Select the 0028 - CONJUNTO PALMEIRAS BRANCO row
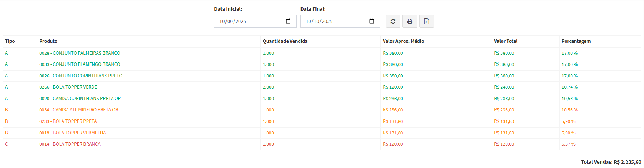The image size is (644, 168). point(80,53)
